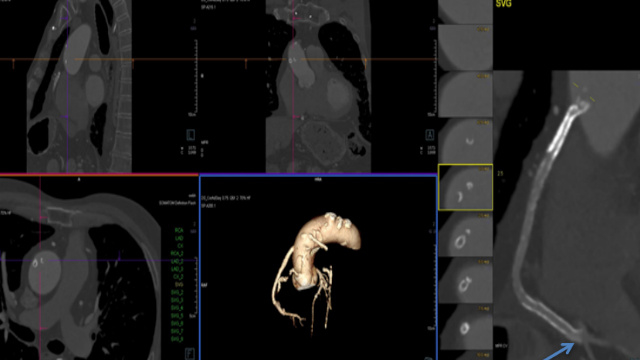
Task: Select SVG_7 in the vessel list
Action: [177, 331]
